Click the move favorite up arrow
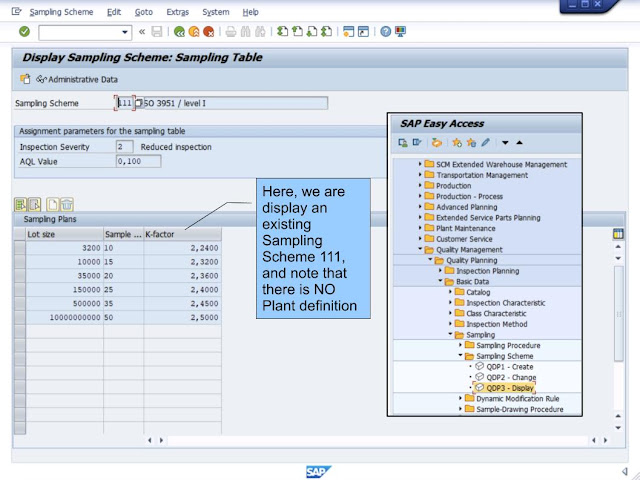Viewport: 640px width, 480px height. [520, 142]
